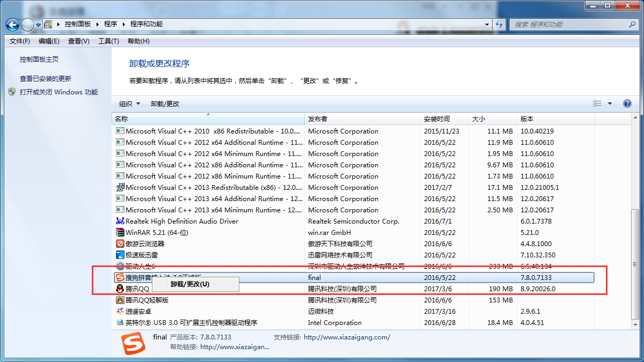Image resolution: width=644 pixels, height=362 pixels.
Task: Click the blue Help question mark icon
Action: pos(627,103)
